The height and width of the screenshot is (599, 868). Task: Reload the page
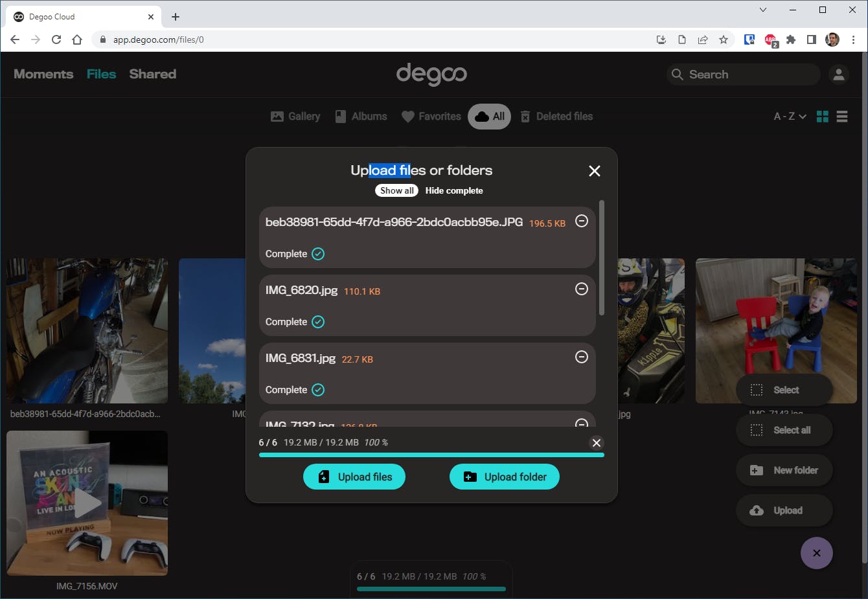56,40
